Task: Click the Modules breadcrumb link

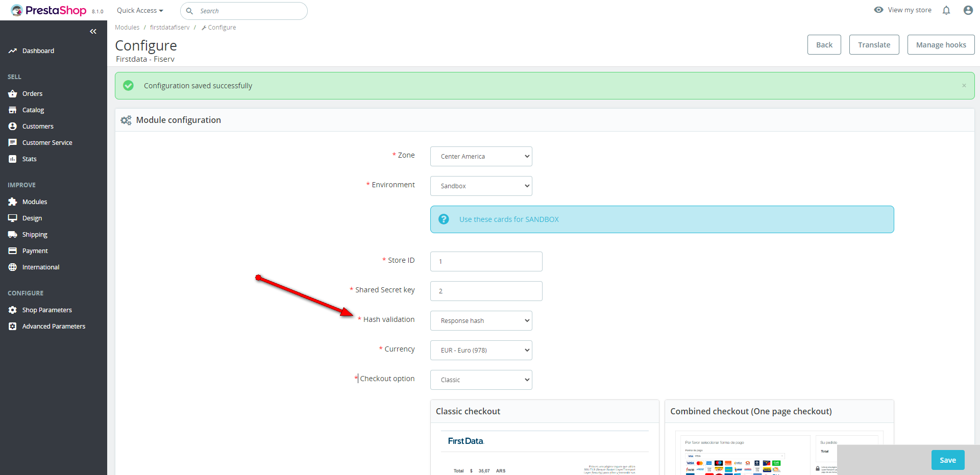Action: pyautogui.click(x=127, y=28)
